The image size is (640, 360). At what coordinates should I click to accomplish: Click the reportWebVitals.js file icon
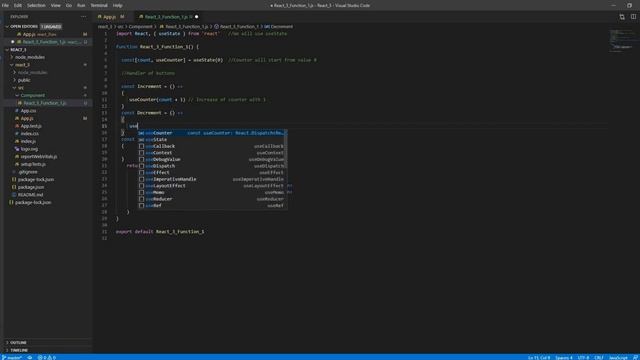17,156
